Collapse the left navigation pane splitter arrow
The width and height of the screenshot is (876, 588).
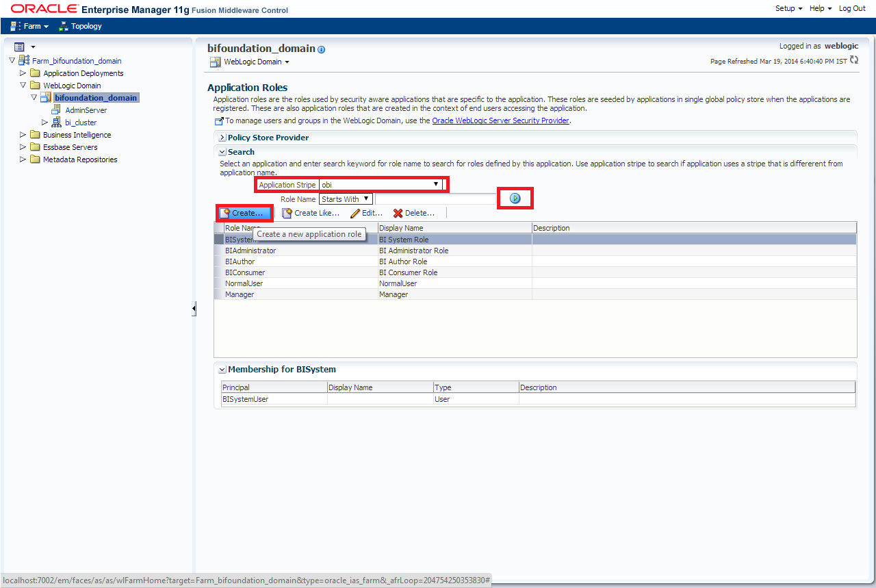tap(194, 309)
